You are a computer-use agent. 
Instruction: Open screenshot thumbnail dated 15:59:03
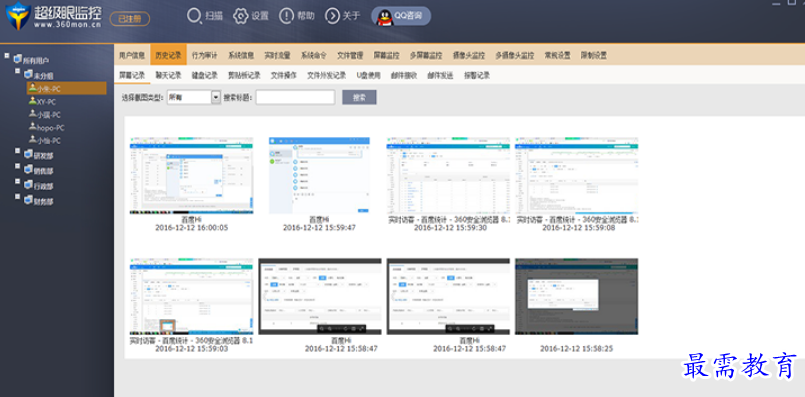(x=191, y=296)
